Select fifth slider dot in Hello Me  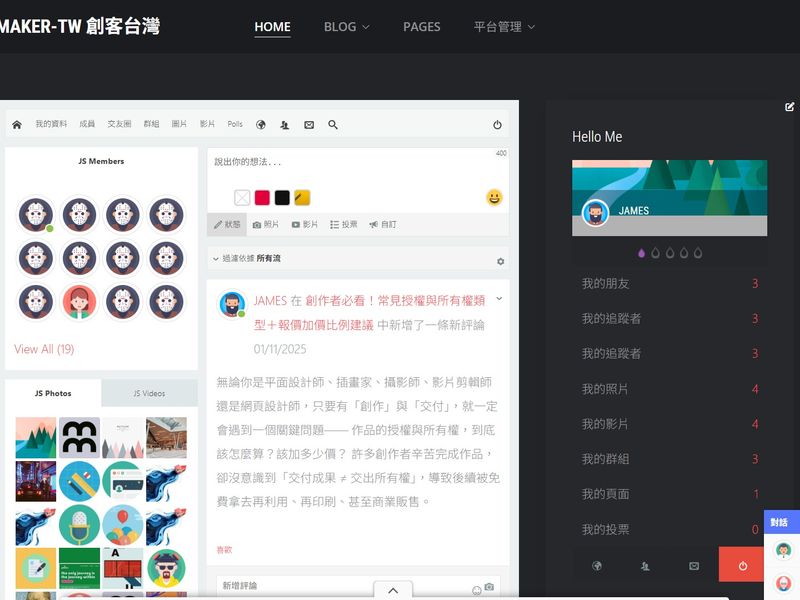click(698, 253)
